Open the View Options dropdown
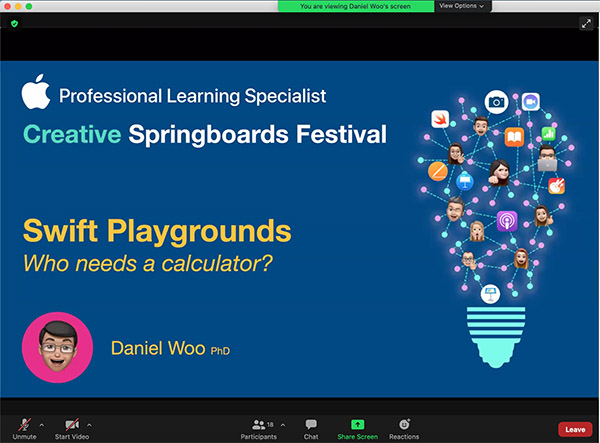 [x=461, y=6]
